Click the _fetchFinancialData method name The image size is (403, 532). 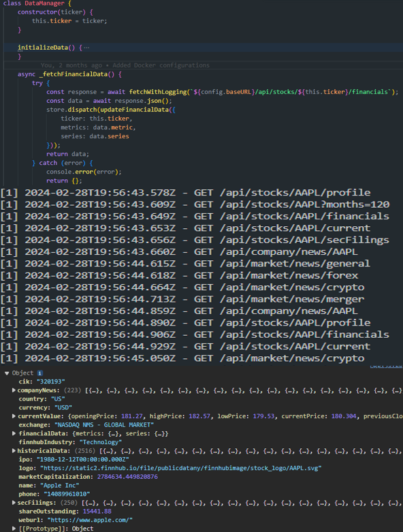(74, 74)
